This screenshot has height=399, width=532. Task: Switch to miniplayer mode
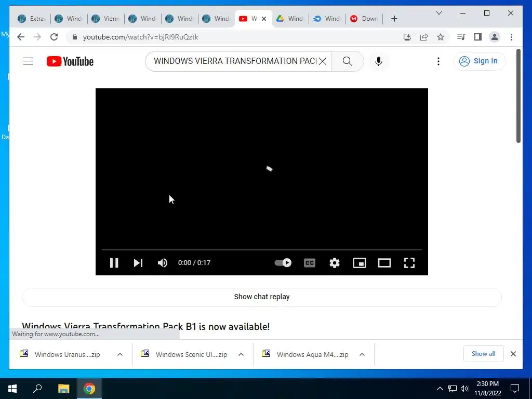360,263
